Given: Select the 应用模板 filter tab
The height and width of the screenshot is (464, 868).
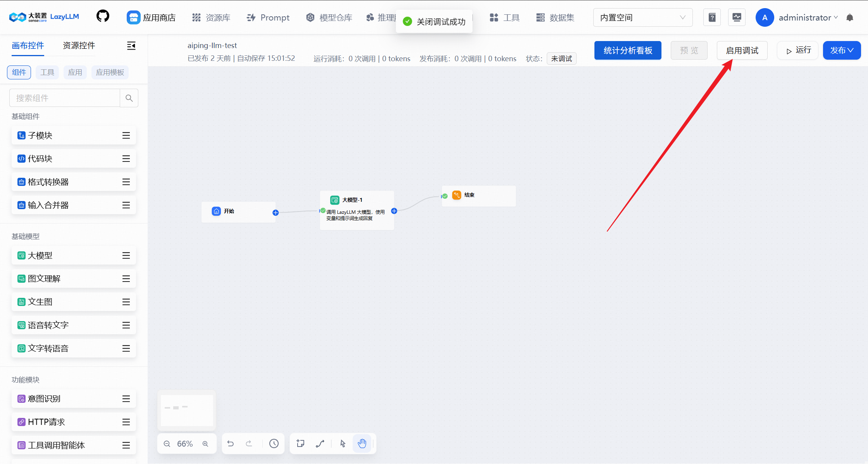Looking at the screenshot, I should [x=110, y=72].
